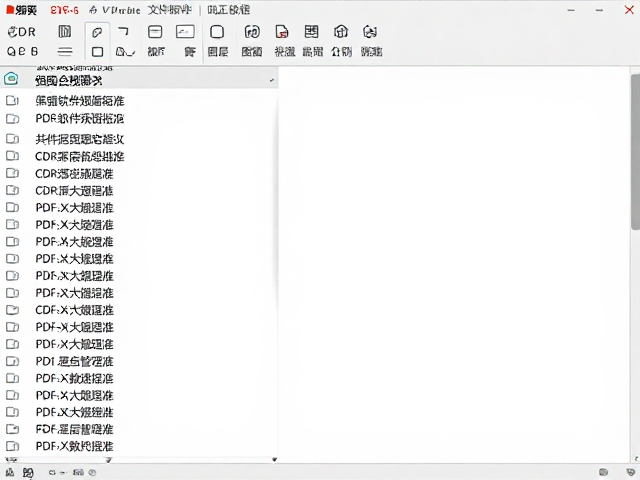The width and height of the screenshot is (640, 480).
Task: Open the '文件' menu in the title bar
Action: [169, 9]
